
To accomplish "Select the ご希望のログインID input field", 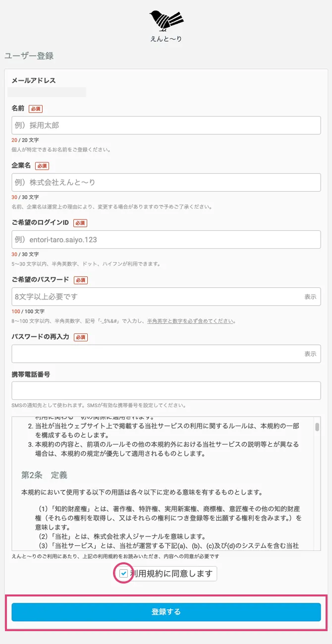I will (x=166, y=240).
